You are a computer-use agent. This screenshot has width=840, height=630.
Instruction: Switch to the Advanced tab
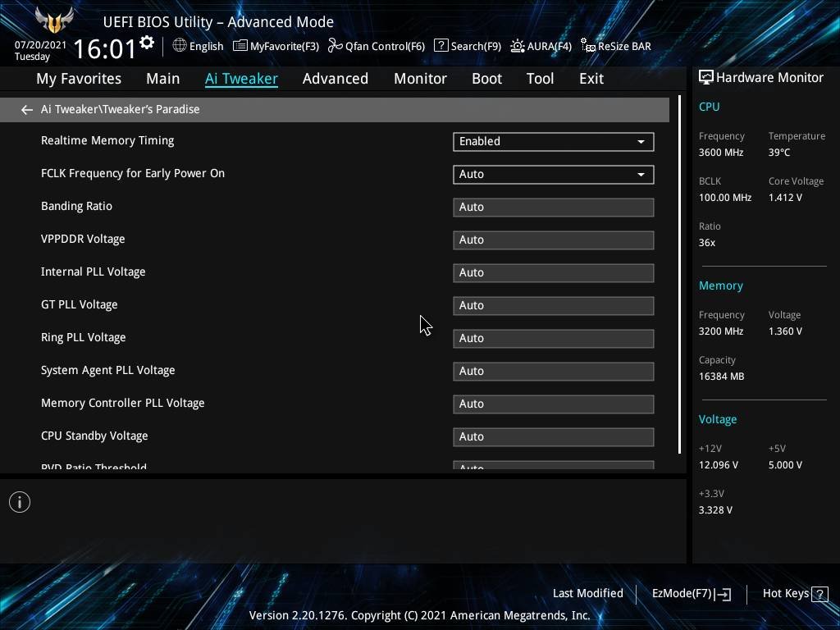coord(335,79)
